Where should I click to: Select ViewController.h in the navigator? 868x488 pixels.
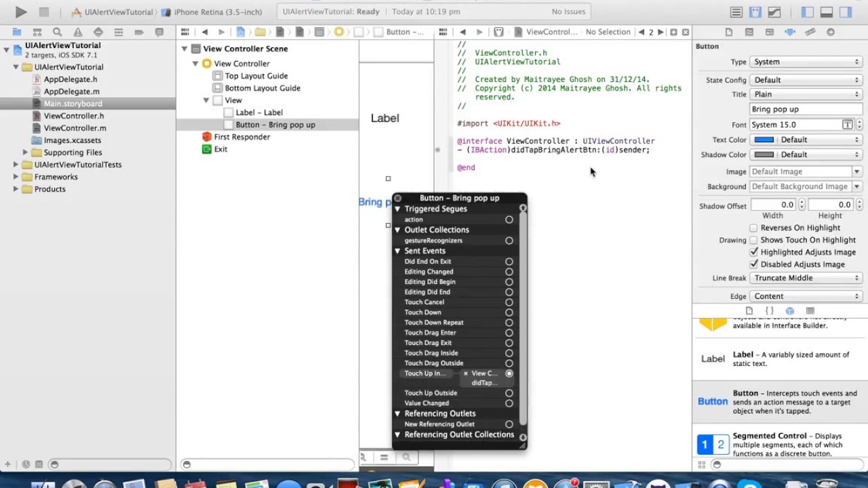73,116
